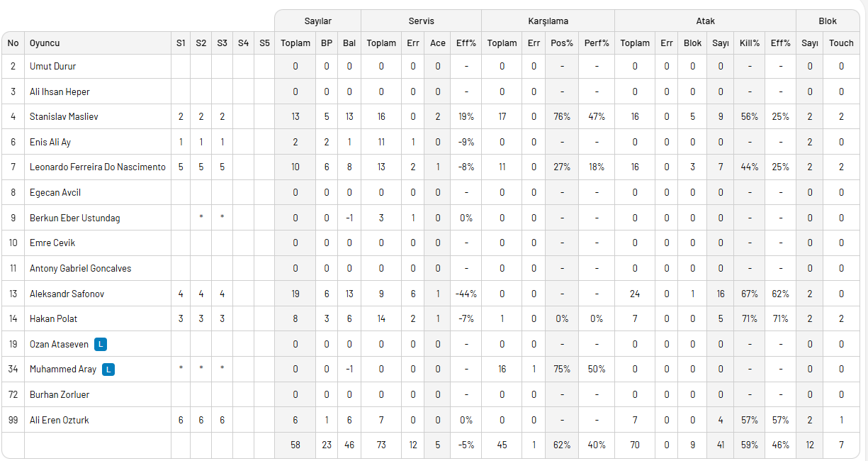Image resolution: width=868 pixels, height=461 pixels.
Task: Click the Ace column header
Action: click(438, 43)
